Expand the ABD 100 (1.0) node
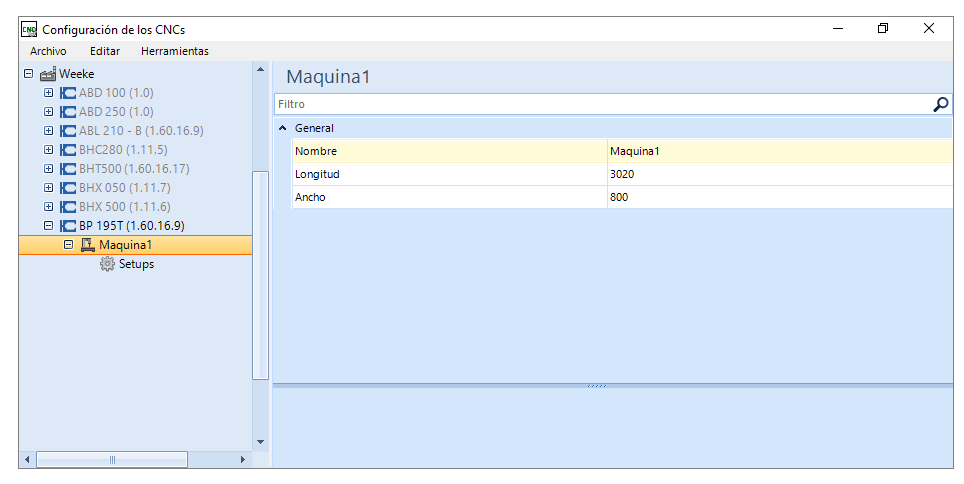The image size is (964, 484). pyautogui.click(x=49, y=93)
